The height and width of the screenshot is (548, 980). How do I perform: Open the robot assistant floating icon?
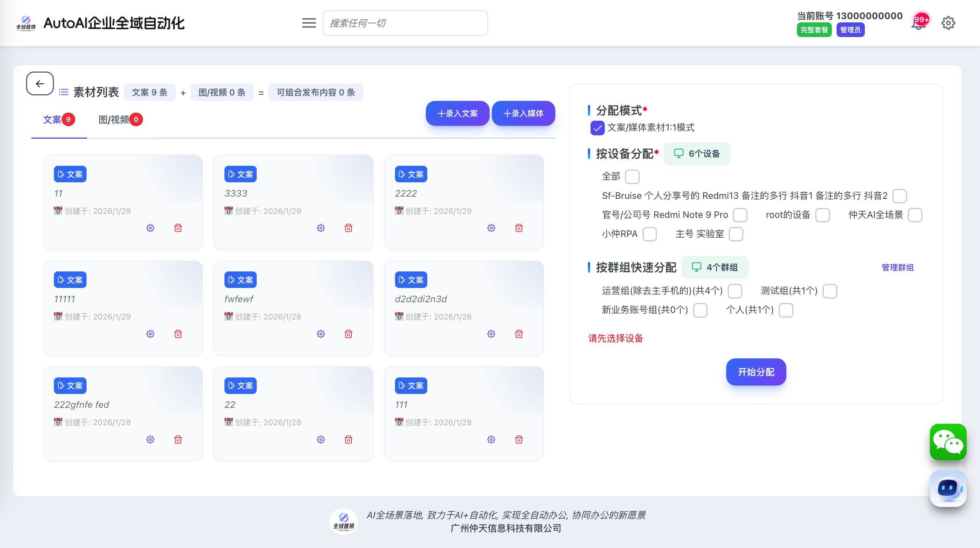(948, 488)
